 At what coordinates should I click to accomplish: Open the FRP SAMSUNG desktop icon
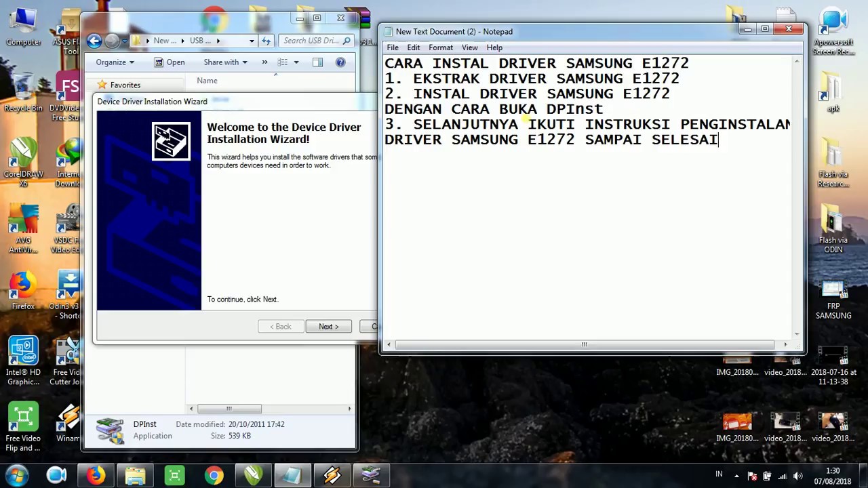(x=833, y=298)
